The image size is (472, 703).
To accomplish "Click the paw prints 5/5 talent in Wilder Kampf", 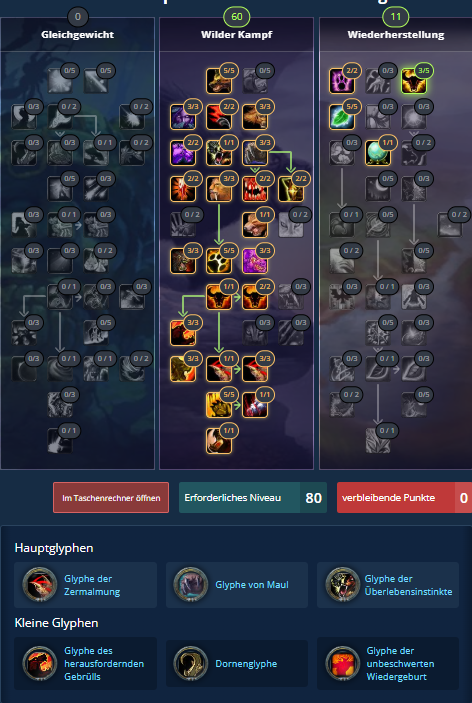I will (219, 260).
